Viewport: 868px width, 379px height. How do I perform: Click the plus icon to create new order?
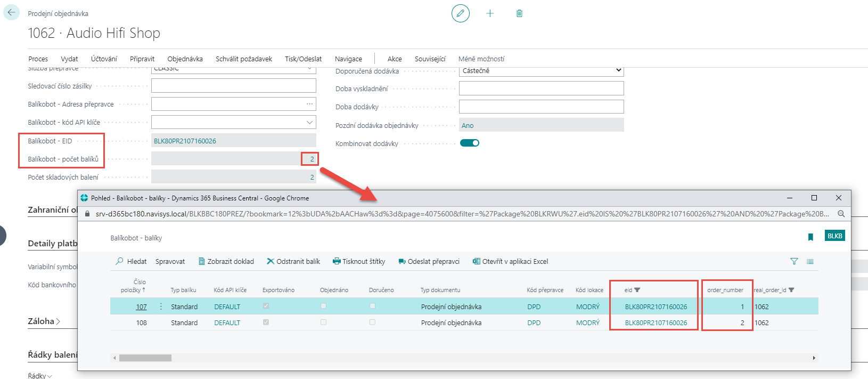490,13
